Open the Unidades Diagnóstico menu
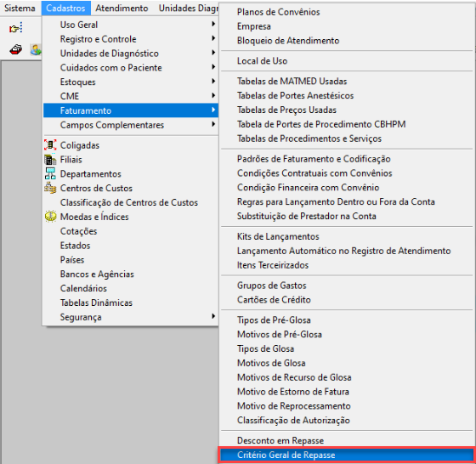 click(x=188, y=8)
